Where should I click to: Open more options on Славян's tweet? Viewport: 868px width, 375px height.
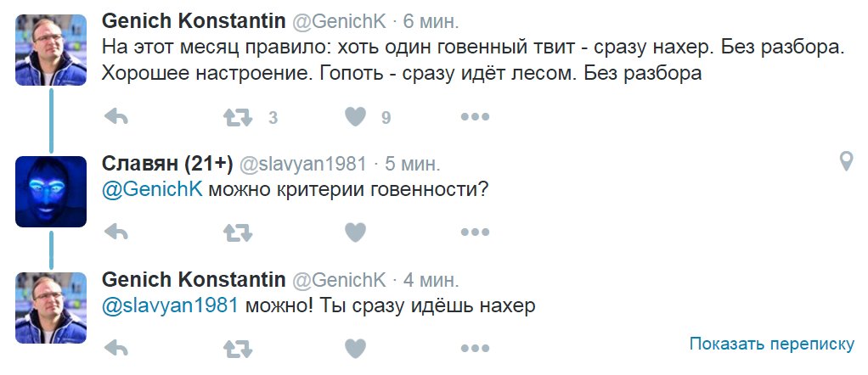pyautogui.click(x=475, y=232)
